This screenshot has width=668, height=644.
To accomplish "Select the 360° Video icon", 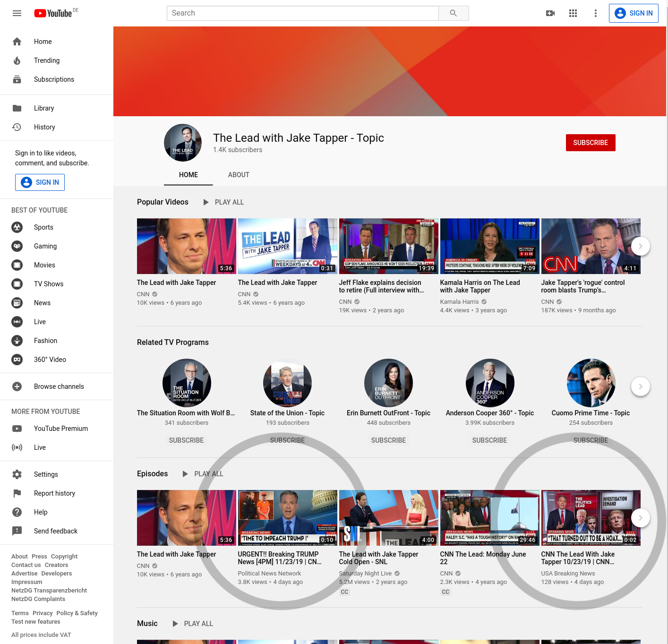I will point(17,360).
